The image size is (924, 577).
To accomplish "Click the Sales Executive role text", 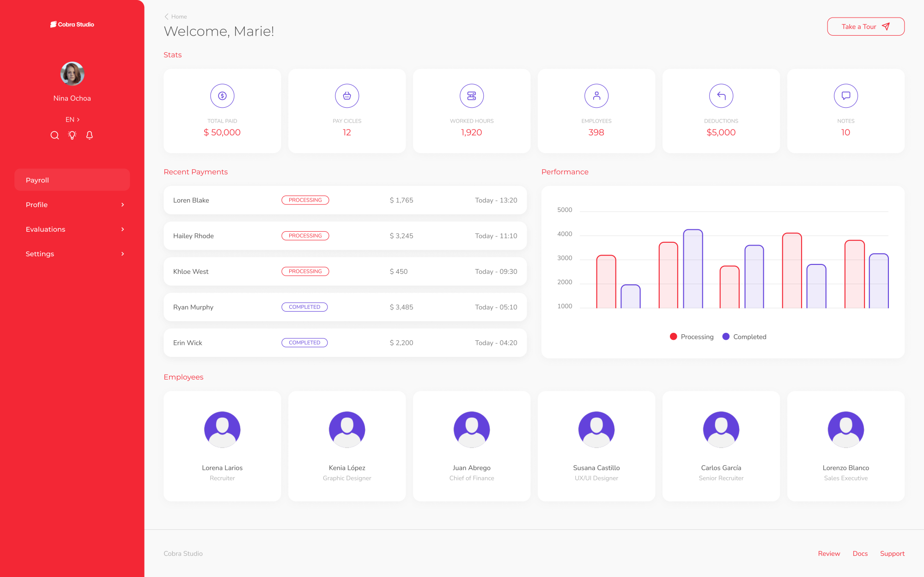I will pos(845,478).
